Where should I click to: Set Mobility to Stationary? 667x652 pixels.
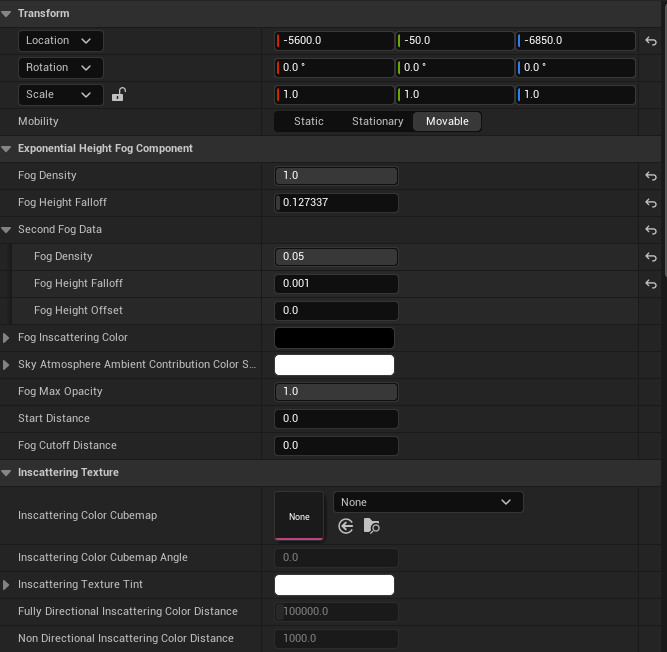coord(377,121)
